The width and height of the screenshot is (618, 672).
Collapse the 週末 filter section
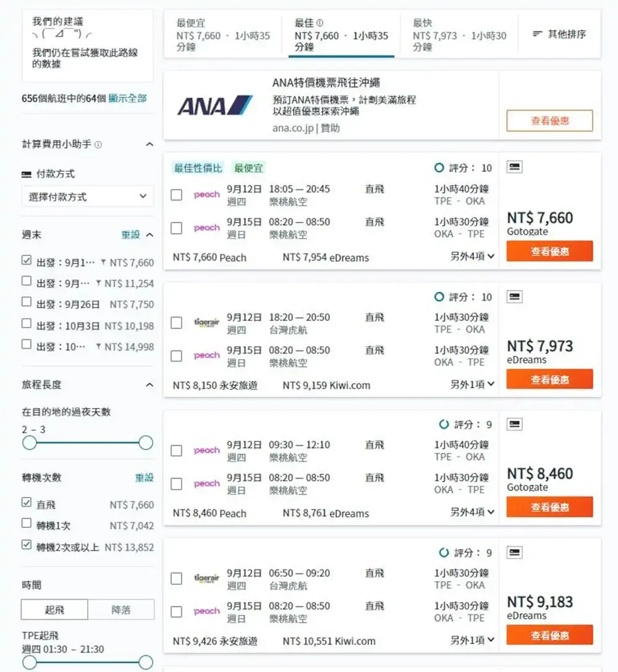point(150,235)
